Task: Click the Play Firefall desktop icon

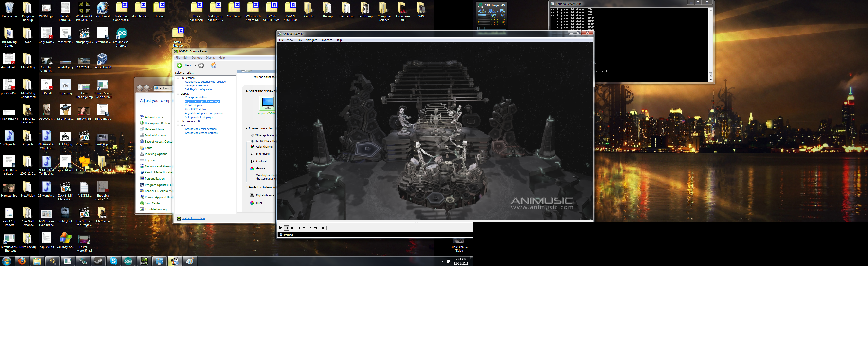Action: [103, 10]
